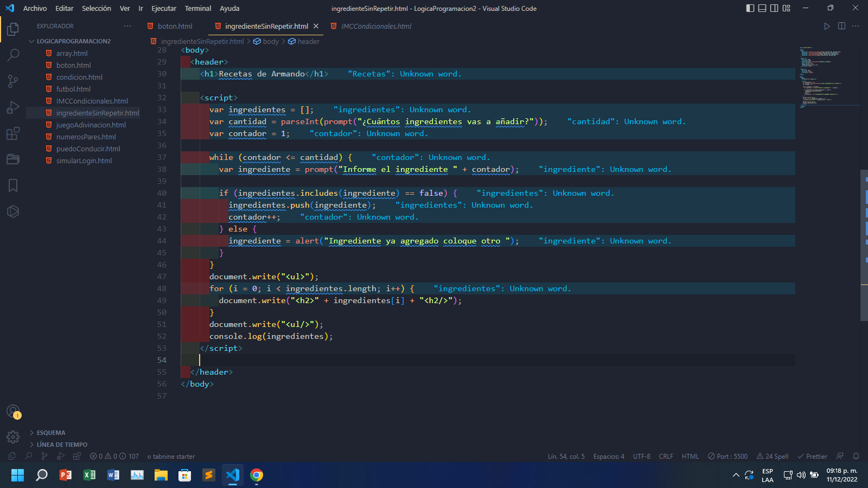Change line ending via CRLF status item
The width and height of the screenshot is (868, 488).
(x=666, y=456)
